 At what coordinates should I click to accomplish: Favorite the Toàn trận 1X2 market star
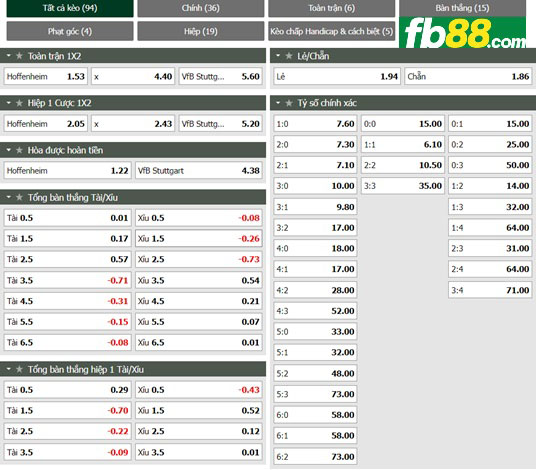(19, 56)
